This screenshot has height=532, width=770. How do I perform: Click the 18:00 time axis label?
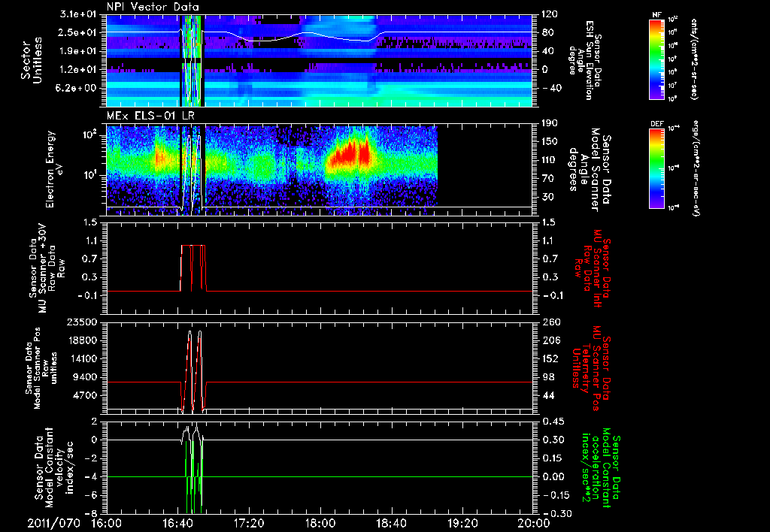(x=320, y=523)
